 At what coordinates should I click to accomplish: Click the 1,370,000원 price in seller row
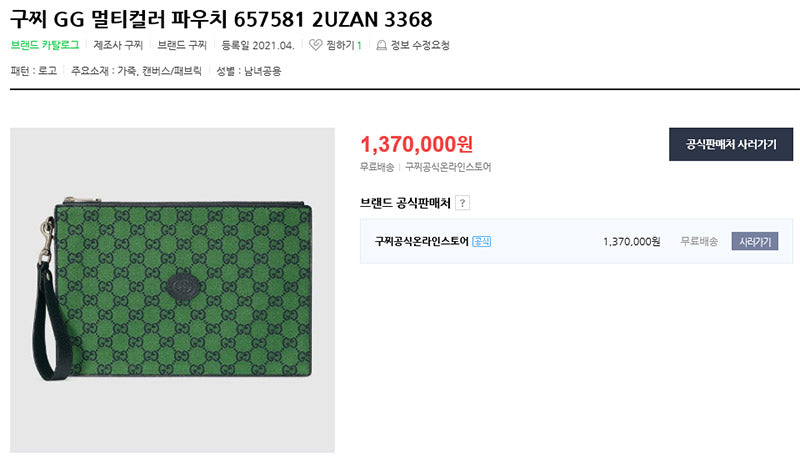[x=632, y=241]
